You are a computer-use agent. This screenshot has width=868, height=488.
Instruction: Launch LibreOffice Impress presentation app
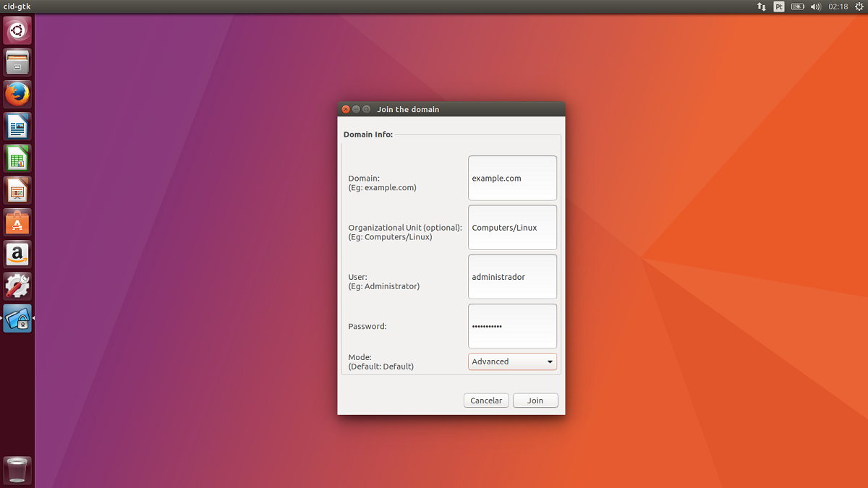[x=17, y=190]
